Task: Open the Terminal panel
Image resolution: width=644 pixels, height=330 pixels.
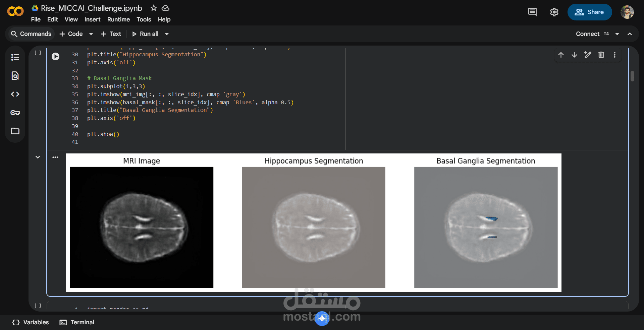Action: click(77, 322)
